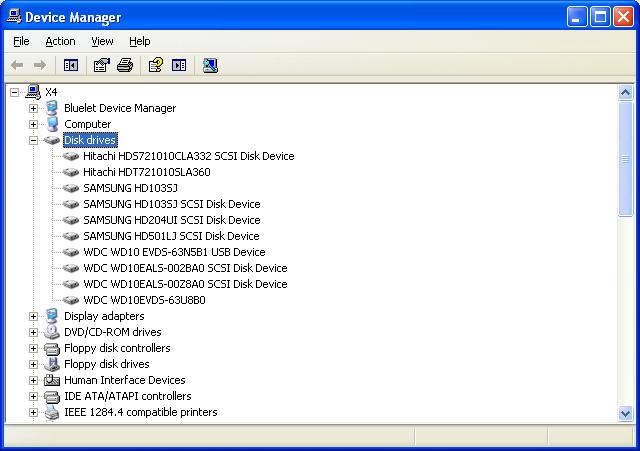
Task: Click the Floppy disk controllers icon
Action: click(x=52, y=348)
